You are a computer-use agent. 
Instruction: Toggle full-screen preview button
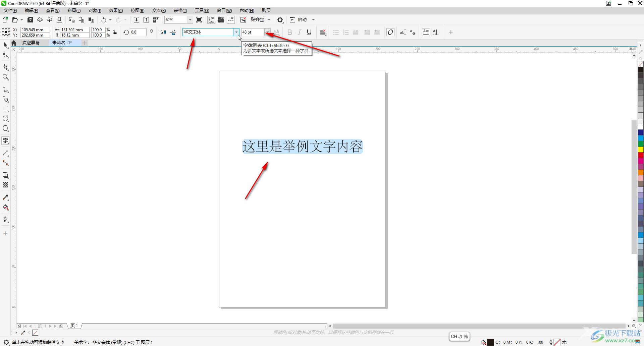(x=199, y=20)
